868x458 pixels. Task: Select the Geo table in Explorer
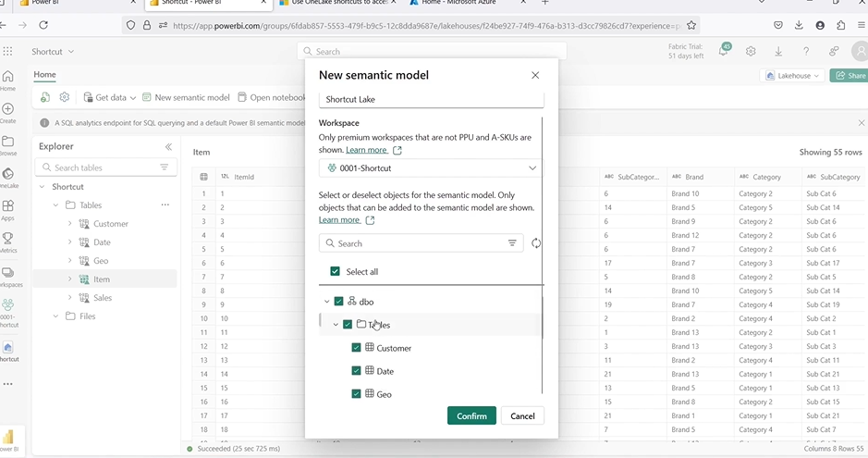(x=101, y=261)
